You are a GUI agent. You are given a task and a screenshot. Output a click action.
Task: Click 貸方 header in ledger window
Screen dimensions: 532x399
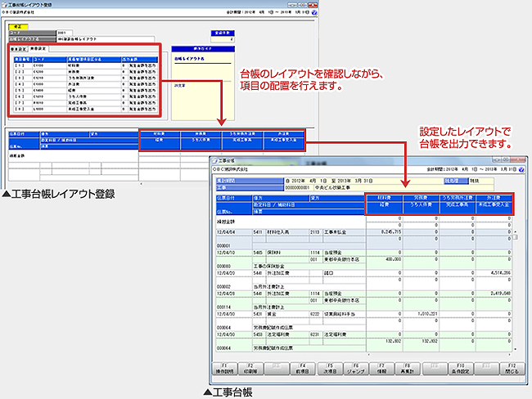tap(336, 198)
